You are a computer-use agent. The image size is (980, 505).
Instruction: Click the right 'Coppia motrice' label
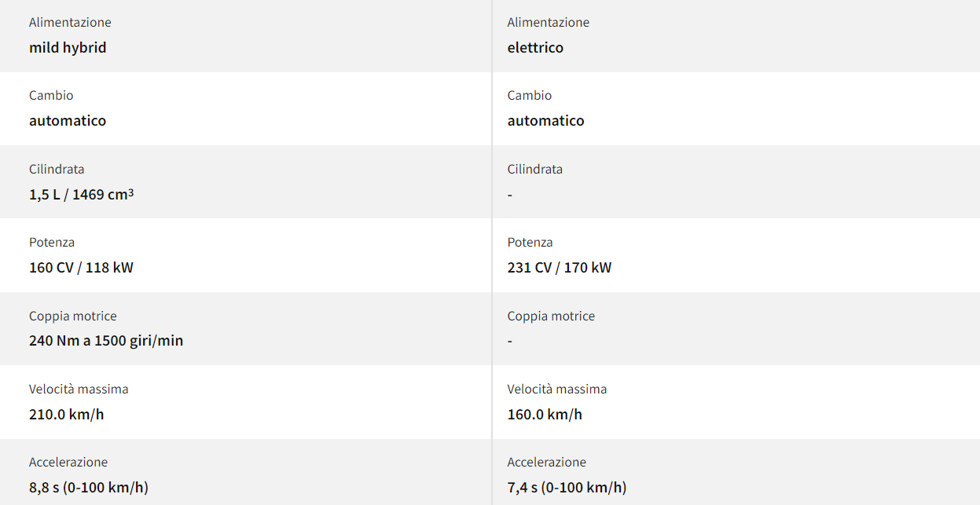551,316
